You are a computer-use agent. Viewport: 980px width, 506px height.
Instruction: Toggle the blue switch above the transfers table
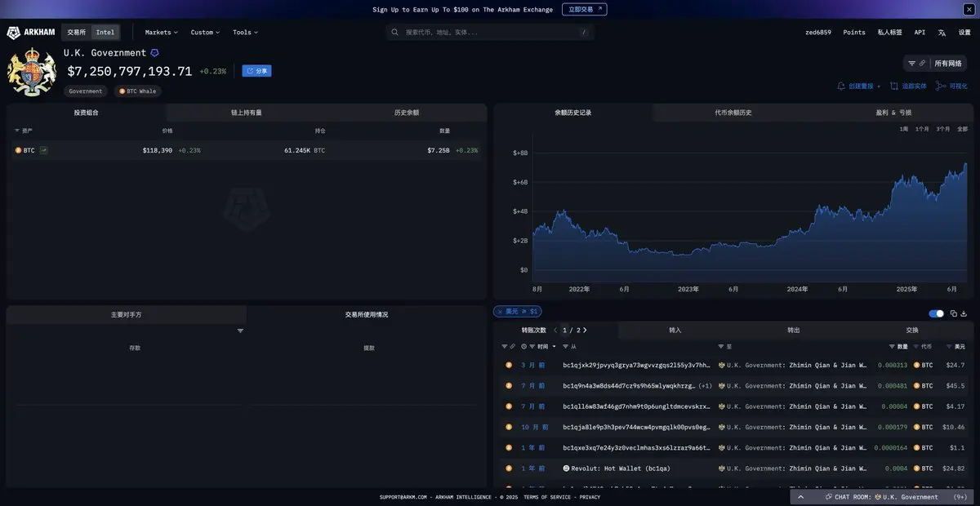(937, 313)
